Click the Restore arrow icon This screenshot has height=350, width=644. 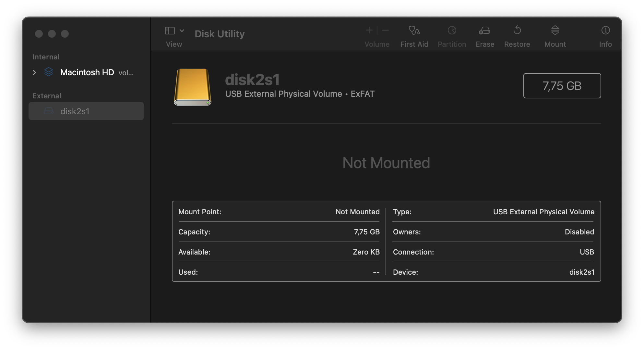[x=517, y=31]
